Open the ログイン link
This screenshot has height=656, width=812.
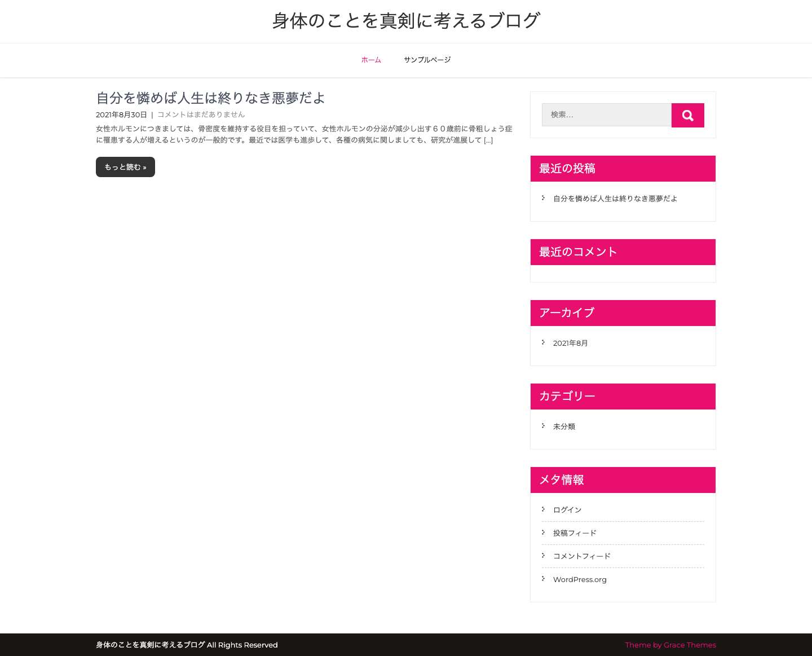pyautogui.click(x=567, y=509)
